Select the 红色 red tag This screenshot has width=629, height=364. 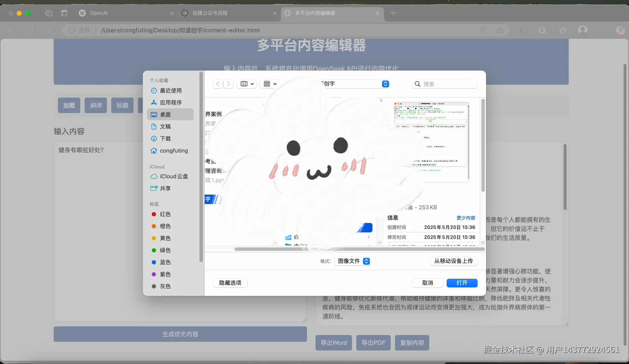click(x=165, y=214)
